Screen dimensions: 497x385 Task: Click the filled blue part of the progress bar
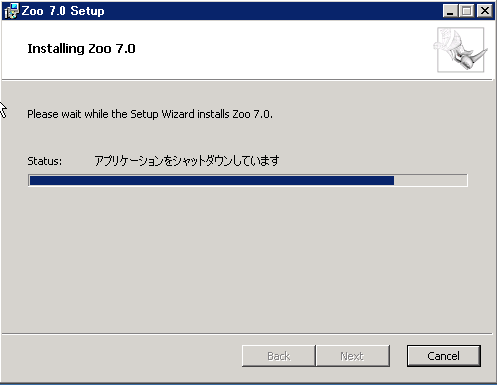pos(212,180)
